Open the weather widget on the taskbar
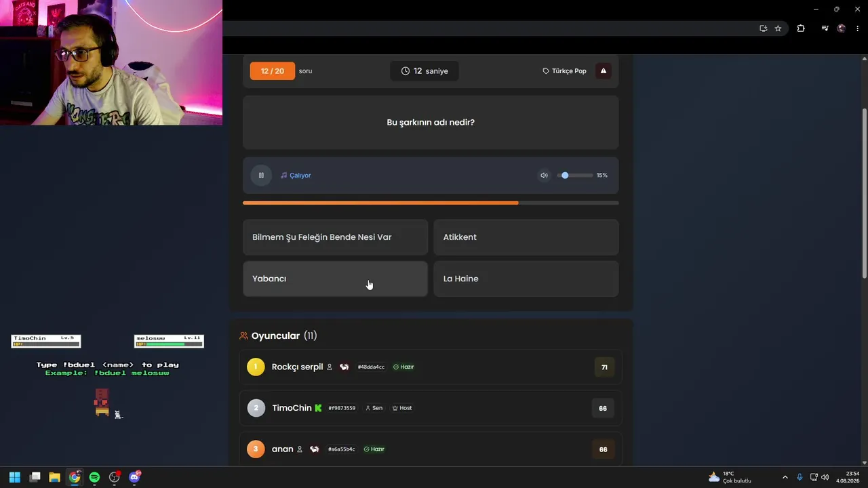This screenshot has height=488, width=868. tap(730, 477)
